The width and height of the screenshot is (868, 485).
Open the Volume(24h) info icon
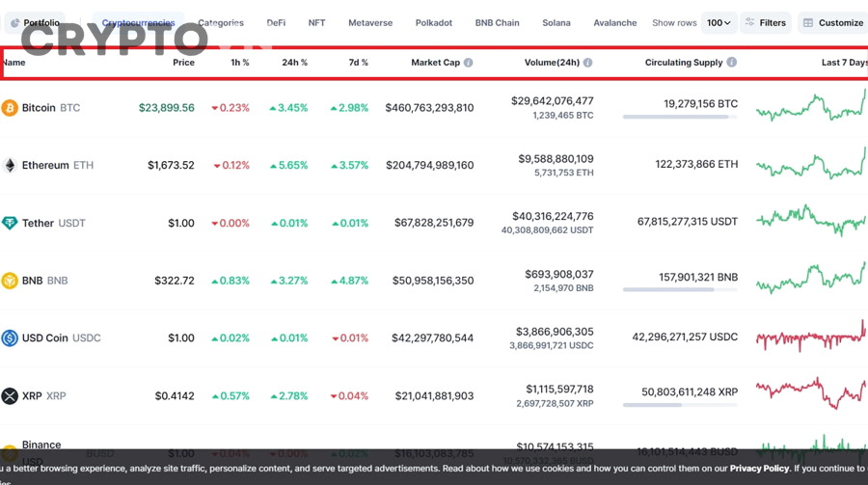pyautogui.click(x=588, y=63)
